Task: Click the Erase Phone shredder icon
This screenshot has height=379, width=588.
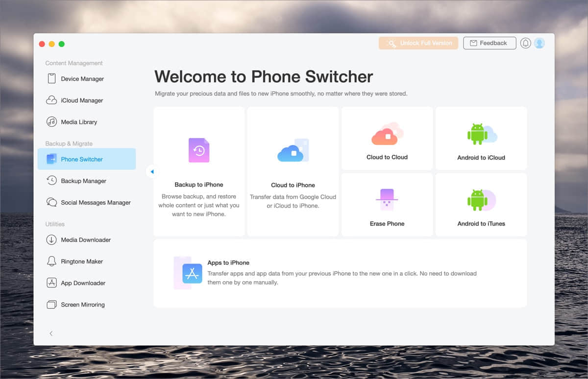Action: point(387,200)
